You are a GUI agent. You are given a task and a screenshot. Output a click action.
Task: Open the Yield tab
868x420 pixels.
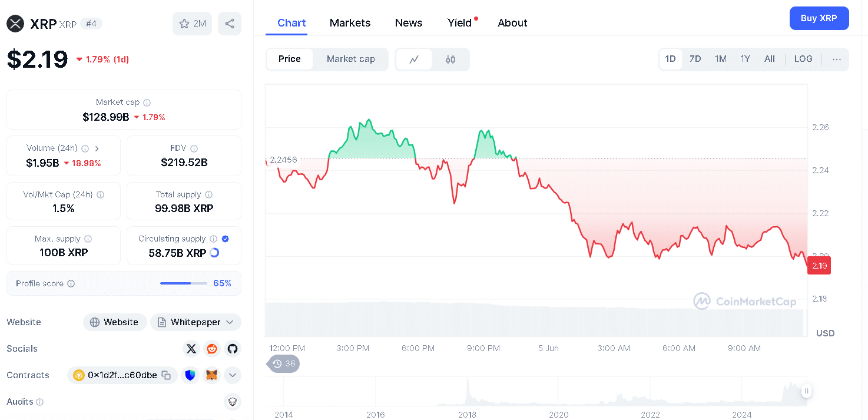(x=460, y=23)
